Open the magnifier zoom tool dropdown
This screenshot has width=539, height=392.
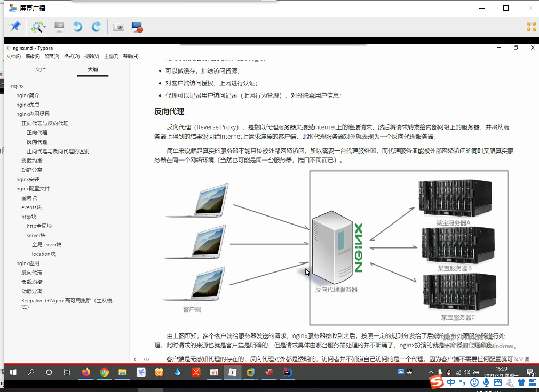[45, 27]
